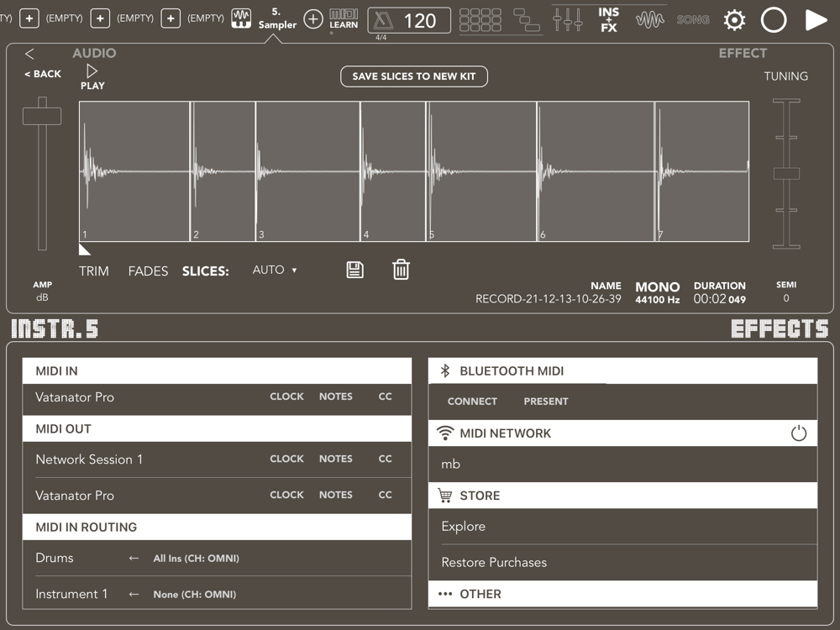The height and width of the screenshot is (630, 840).
Task: Click the MIDI Learn icon
Action: pos(343,19)
